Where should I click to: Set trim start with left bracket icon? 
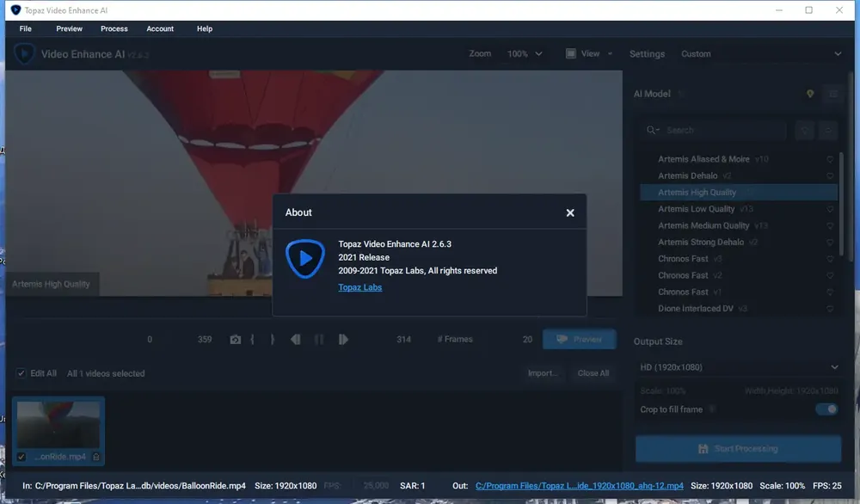point(252,340)
